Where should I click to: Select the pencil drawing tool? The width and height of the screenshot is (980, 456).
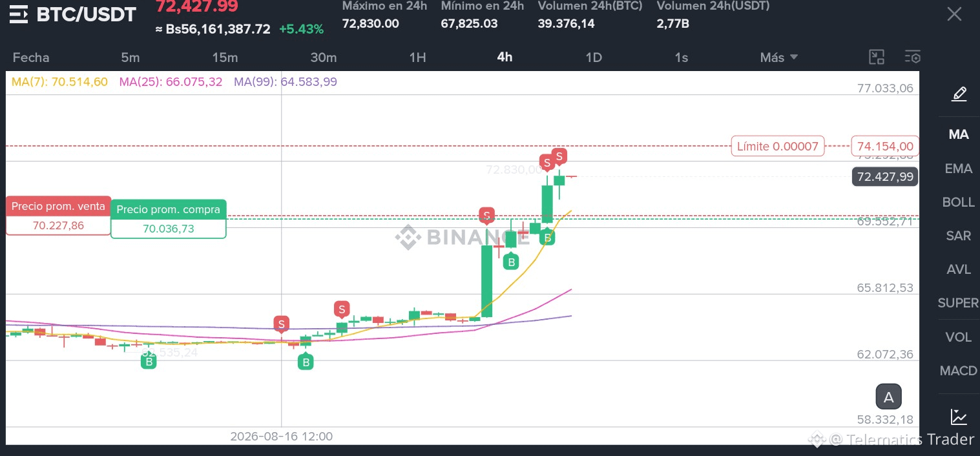[959, 94]
